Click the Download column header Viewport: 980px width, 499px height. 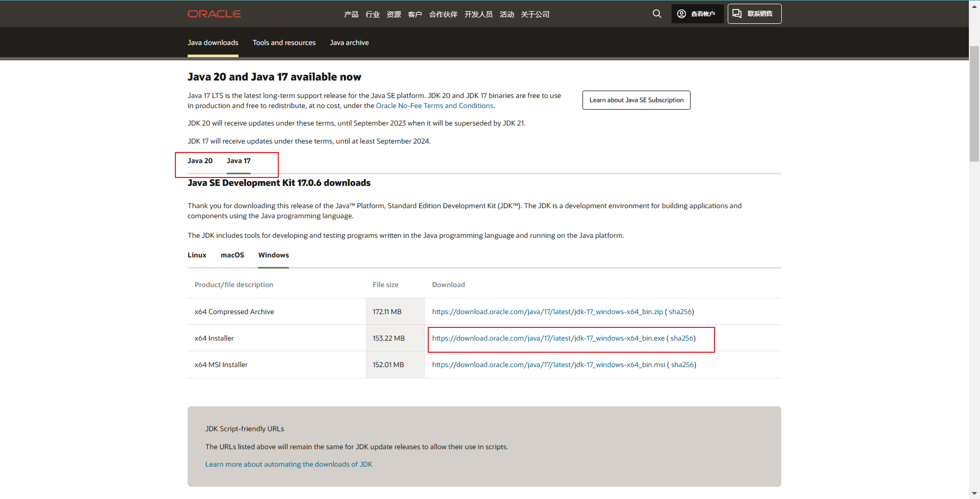[448, 285]
